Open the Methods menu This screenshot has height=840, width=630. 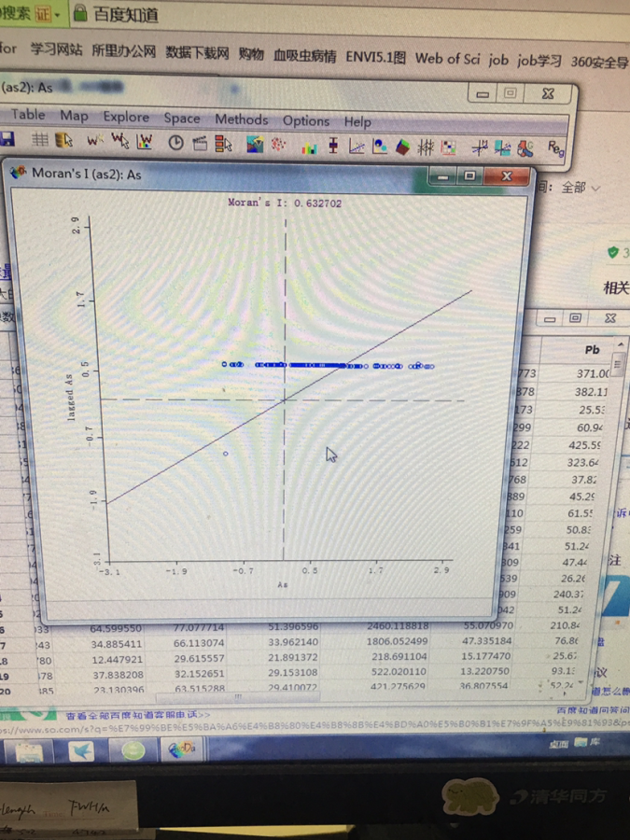(241, 119)
